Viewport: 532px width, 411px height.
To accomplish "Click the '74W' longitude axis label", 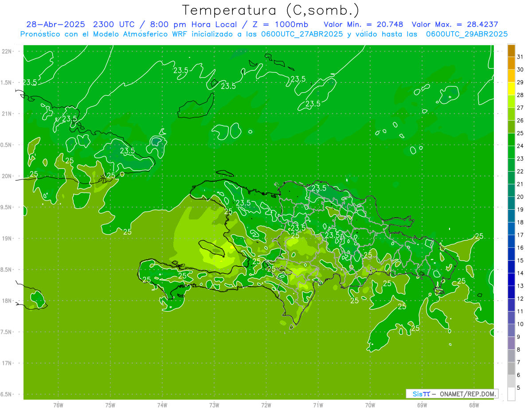I will (x=162, y=405).
